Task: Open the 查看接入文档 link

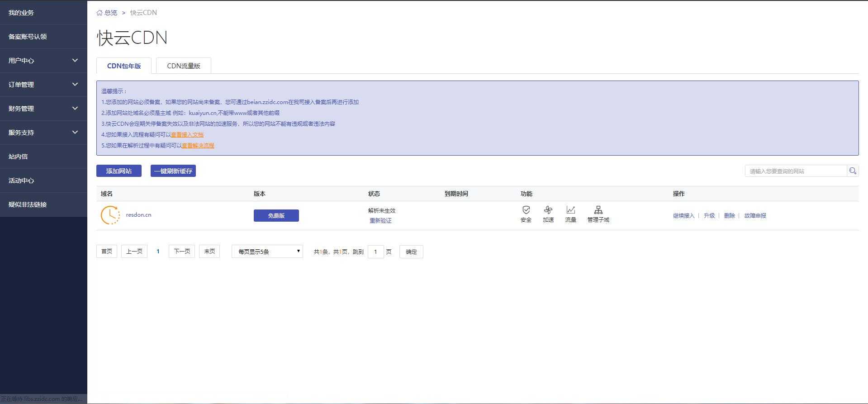Action: pyautogui.click(x=187, y=135)
